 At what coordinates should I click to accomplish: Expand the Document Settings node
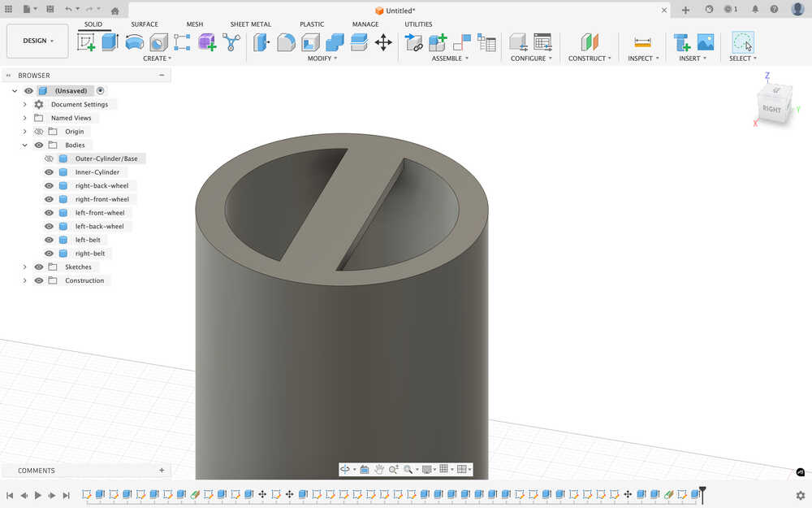[25, 105]
